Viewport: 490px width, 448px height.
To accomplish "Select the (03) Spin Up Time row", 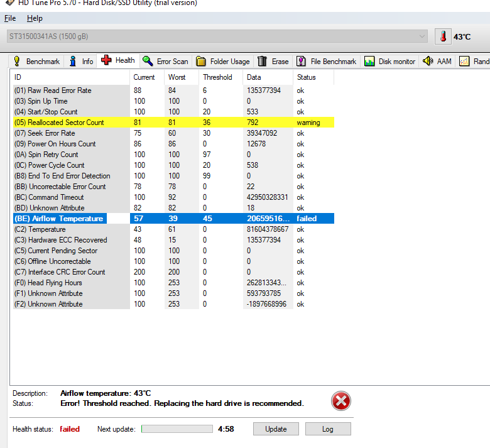I will click(174, 101).
